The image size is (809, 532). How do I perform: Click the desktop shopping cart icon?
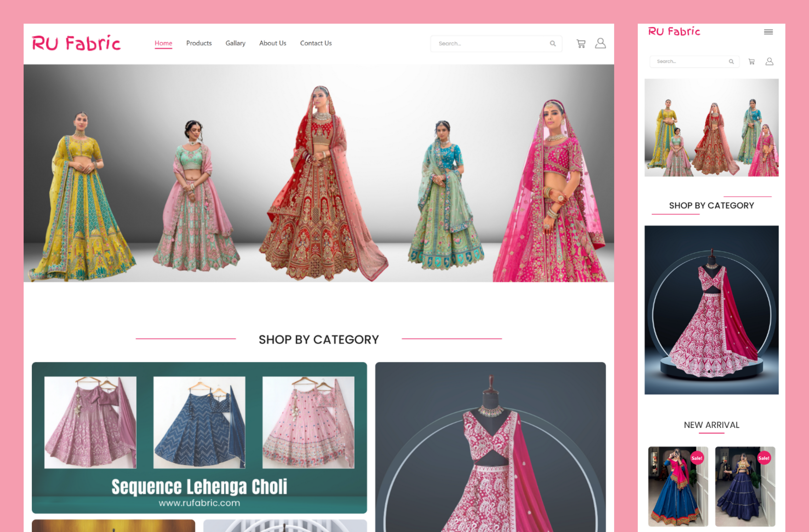581,43
